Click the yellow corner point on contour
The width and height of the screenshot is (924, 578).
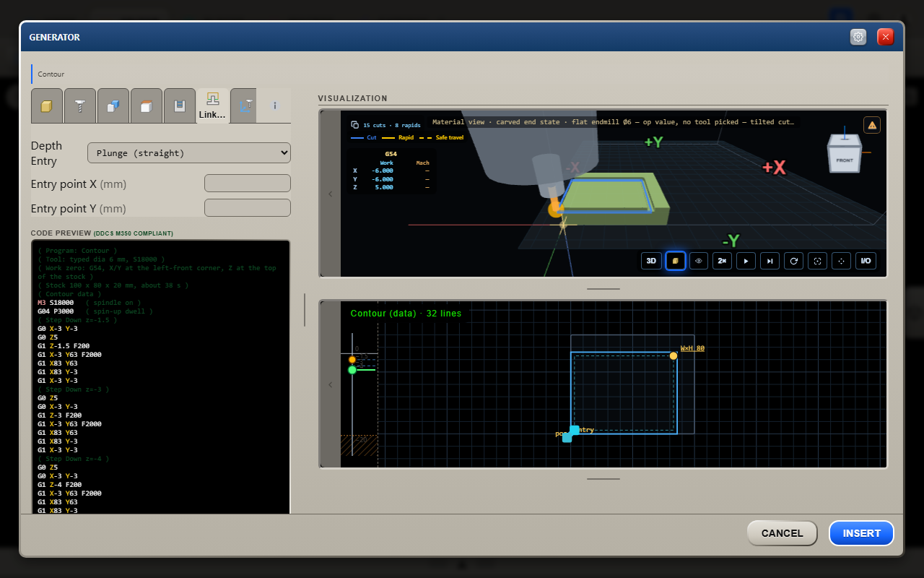tap(674, 355)
